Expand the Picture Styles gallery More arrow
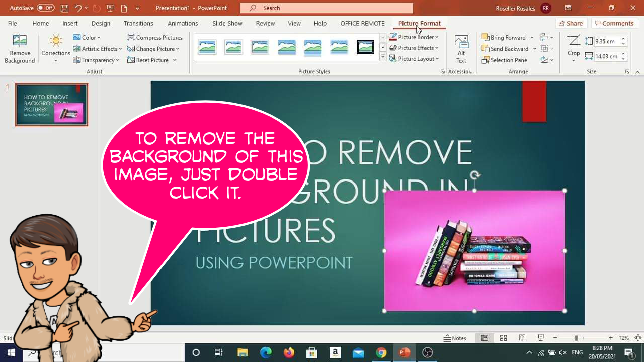This screenshot has height=362, width=644. pyautogui.click(x=383, y=57)
